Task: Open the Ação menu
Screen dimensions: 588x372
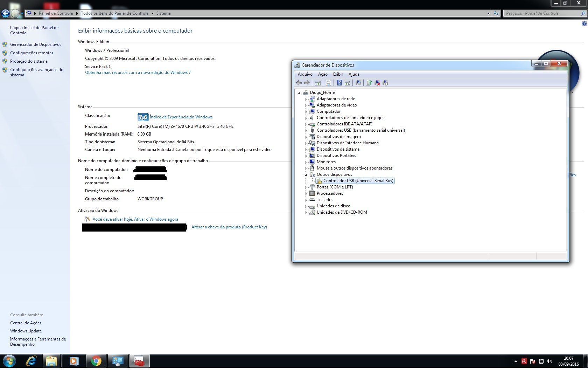Action: pos(323,74)
